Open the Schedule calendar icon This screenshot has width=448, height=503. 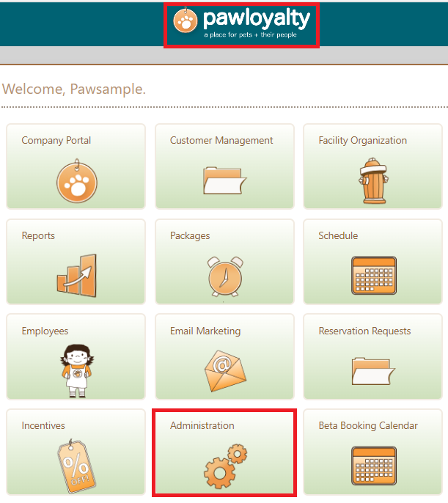(374, 276)
